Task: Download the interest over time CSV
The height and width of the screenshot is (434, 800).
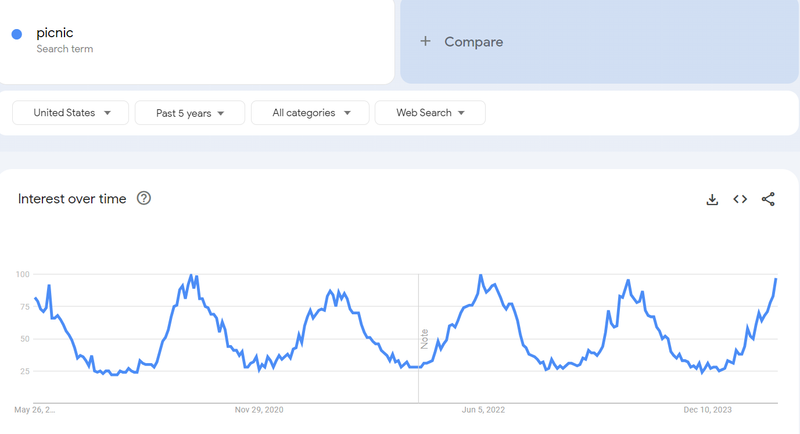Action: point(712,199)
